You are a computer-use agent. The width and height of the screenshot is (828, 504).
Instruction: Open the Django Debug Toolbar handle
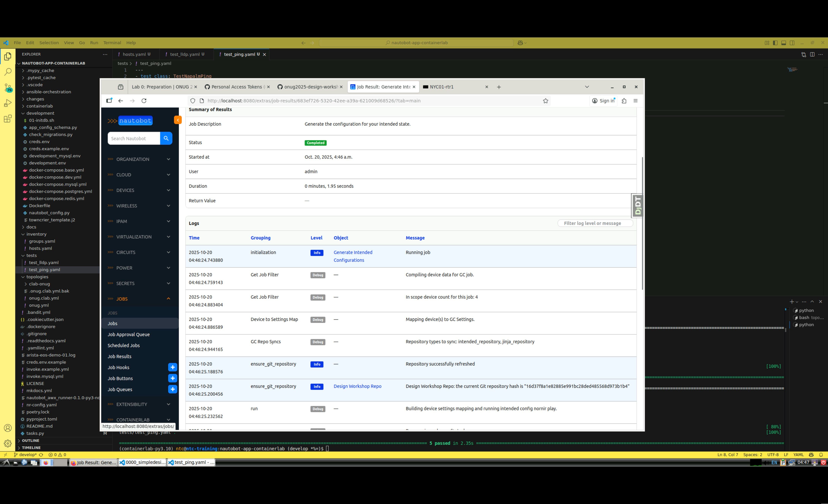637,206
